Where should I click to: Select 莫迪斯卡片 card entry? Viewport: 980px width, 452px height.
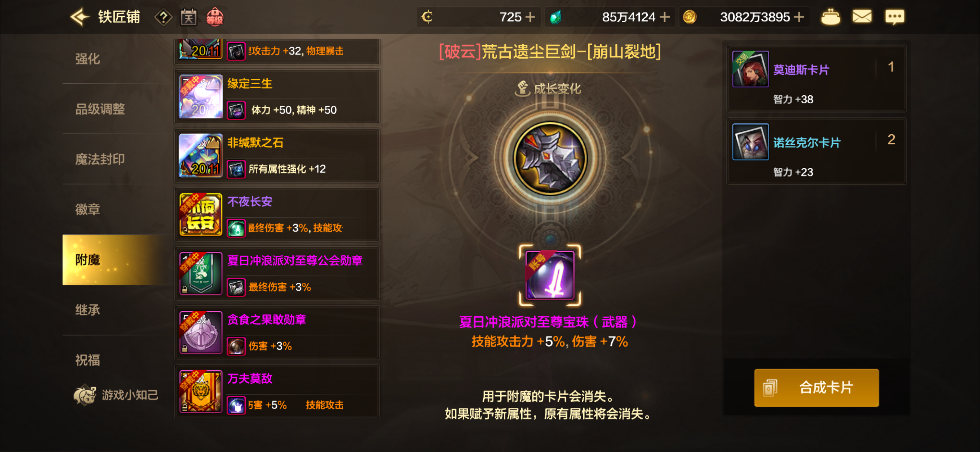(x=816, y=78)
